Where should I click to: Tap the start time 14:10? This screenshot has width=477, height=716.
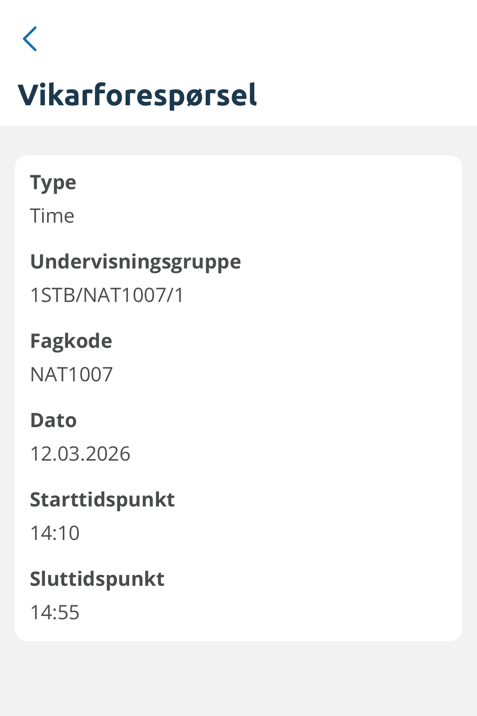click(55, 533)
